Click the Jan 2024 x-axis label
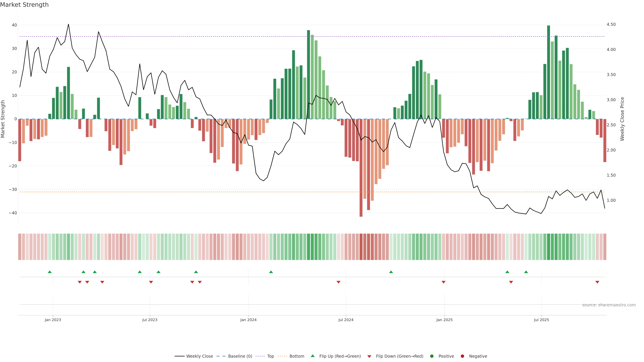644x362 pixels. (248, 320)
